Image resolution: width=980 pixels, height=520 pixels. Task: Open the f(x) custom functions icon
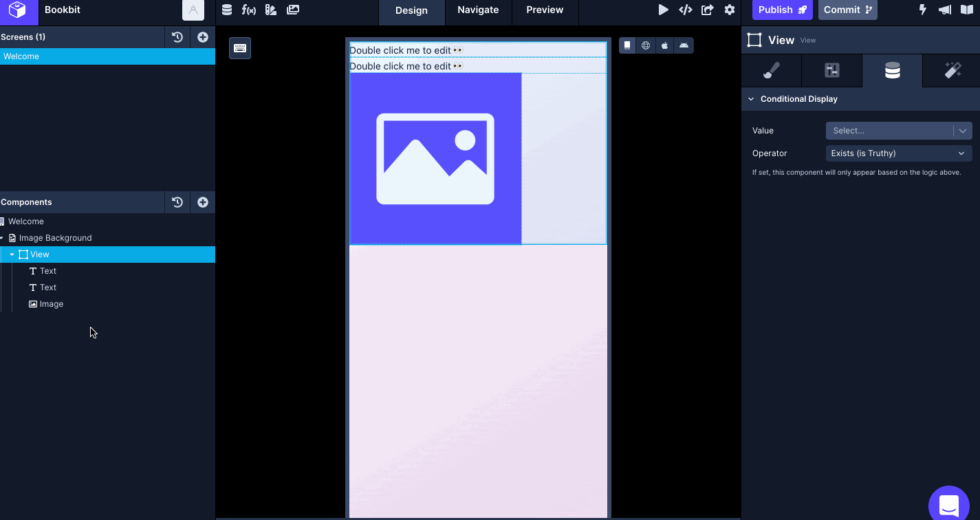click(248, 10)
